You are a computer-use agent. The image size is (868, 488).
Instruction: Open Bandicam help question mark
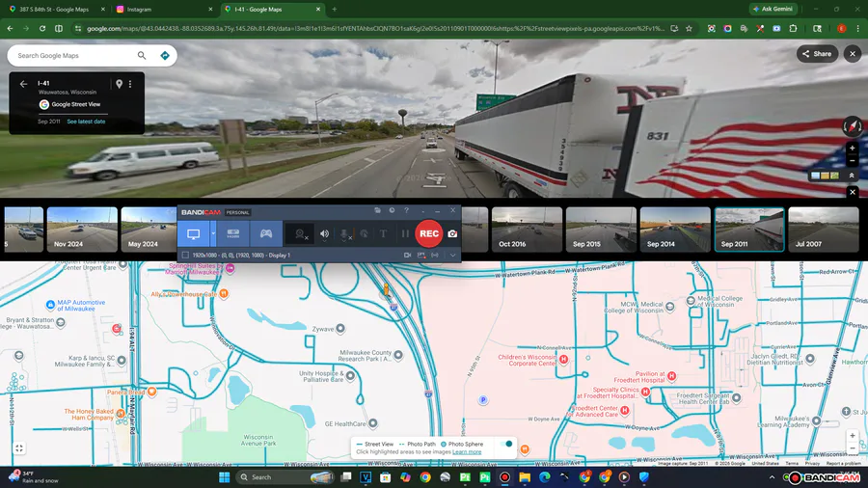click(406, 210)
